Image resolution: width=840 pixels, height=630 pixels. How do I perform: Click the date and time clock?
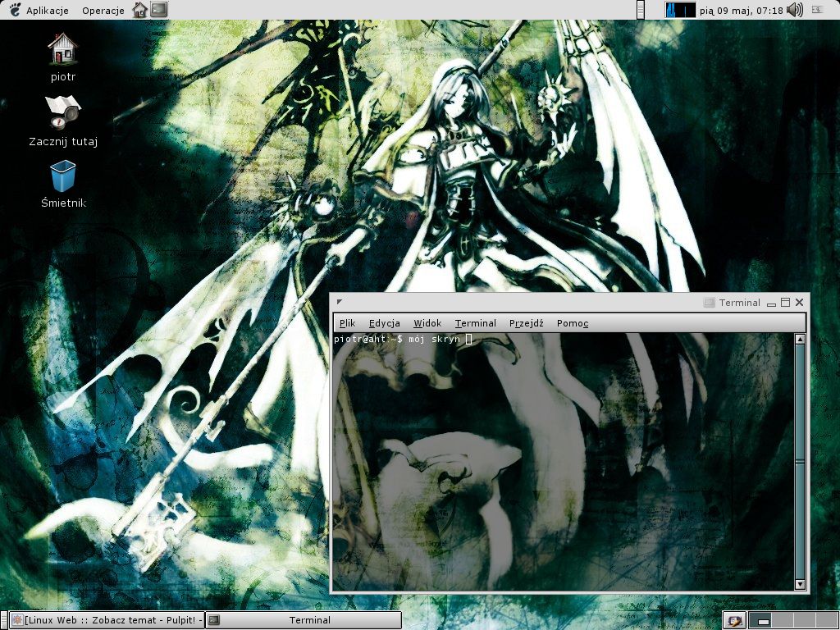click(x=741, y=10)
